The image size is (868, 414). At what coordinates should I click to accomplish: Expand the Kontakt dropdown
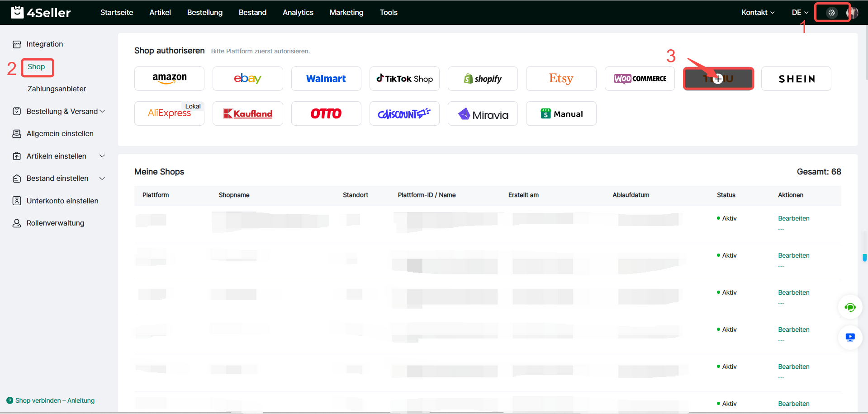click(x=758, y=13)
